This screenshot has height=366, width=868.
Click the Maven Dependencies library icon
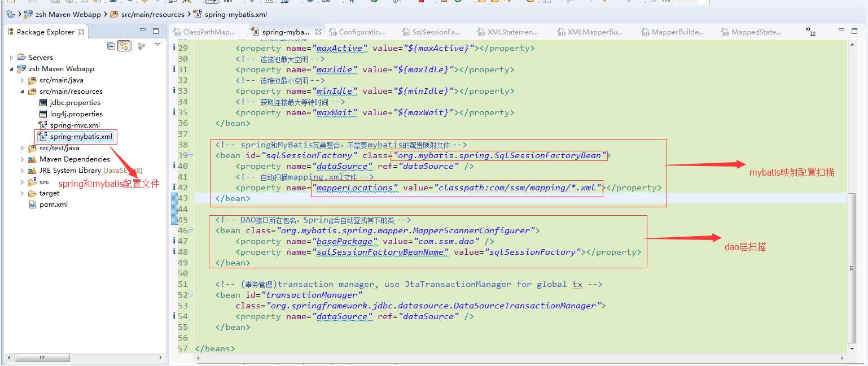pyautogui.click(x=32, y=159)
